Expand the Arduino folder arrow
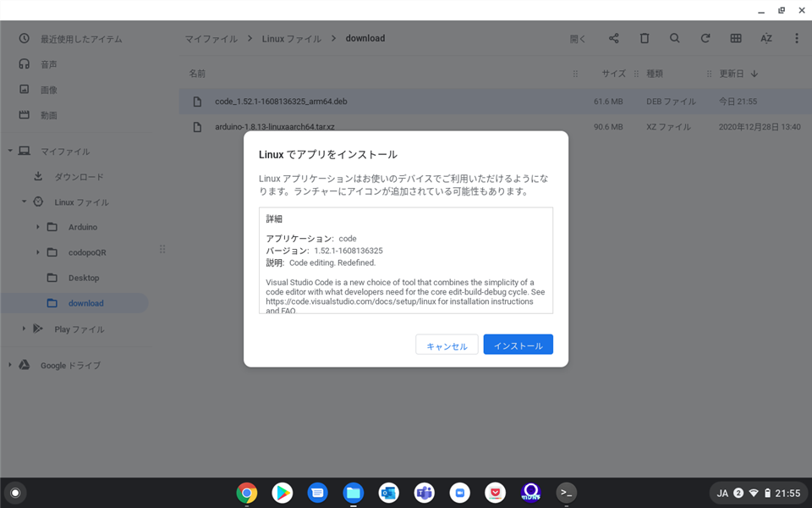This screenshot has width=812, height=508. point(38,227)
